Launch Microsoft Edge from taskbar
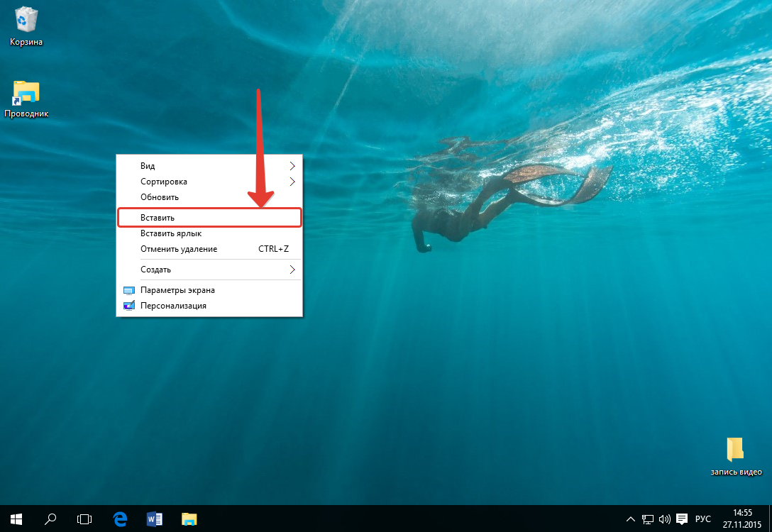The width and height of the screenshot is (772, 532). 120,519
